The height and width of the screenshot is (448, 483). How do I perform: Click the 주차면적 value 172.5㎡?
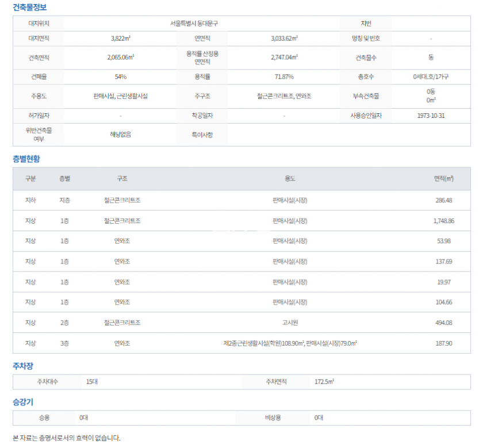click(x=324, y=381)
